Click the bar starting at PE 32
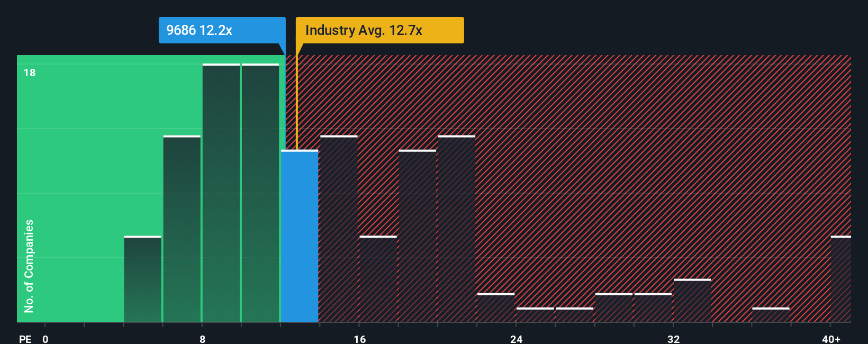The width and height of the screenshot is (868, 344). point(692,300)
